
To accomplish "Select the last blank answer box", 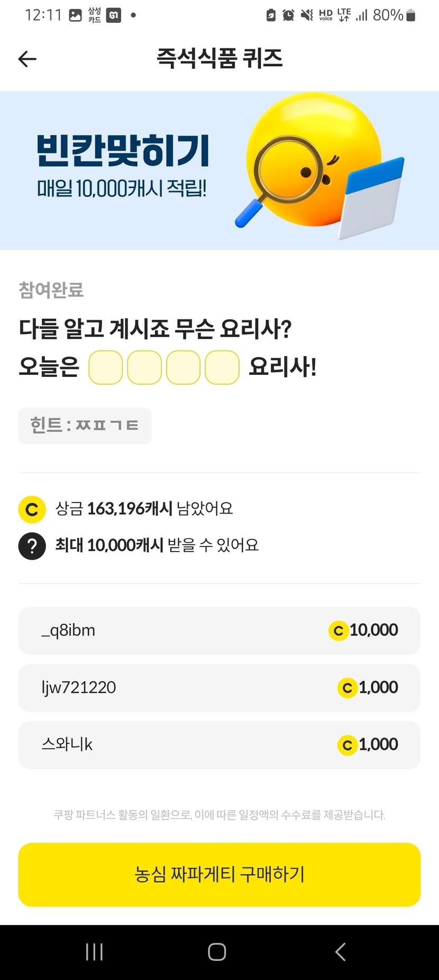I will pyautogui.click(x=222, y=367).
